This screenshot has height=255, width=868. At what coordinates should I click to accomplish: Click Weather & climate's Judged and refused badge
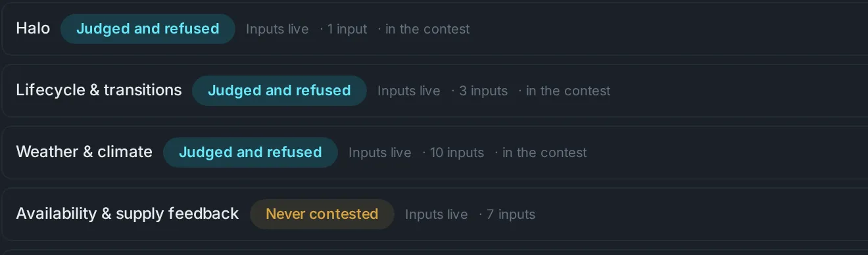click(x=251, y=152)
